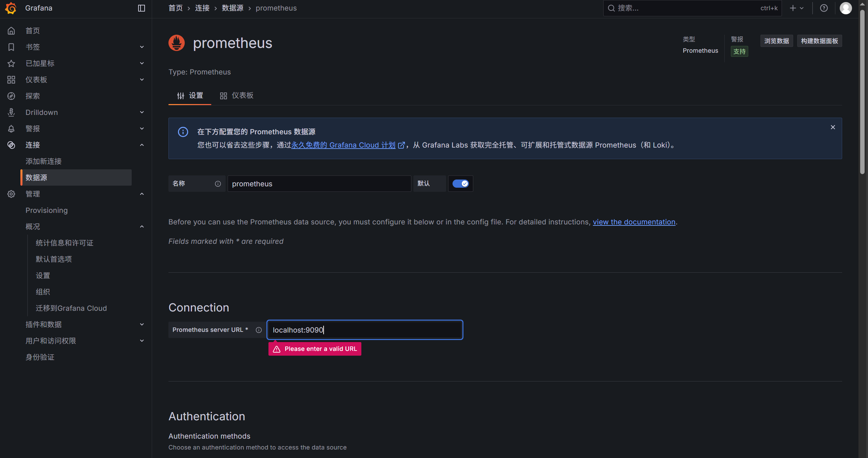Click the info icon next to 名称
868x458 pixels.
[218, 184]
